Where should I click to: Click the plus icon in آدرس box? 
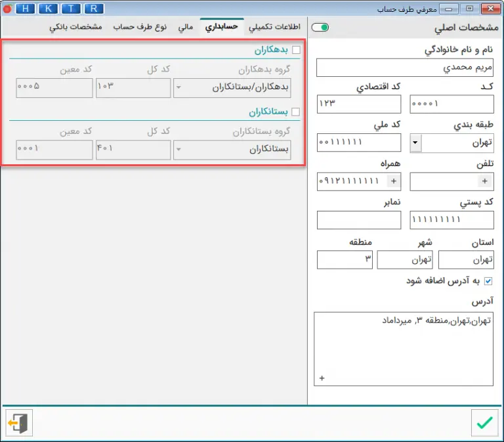[322, 378]
